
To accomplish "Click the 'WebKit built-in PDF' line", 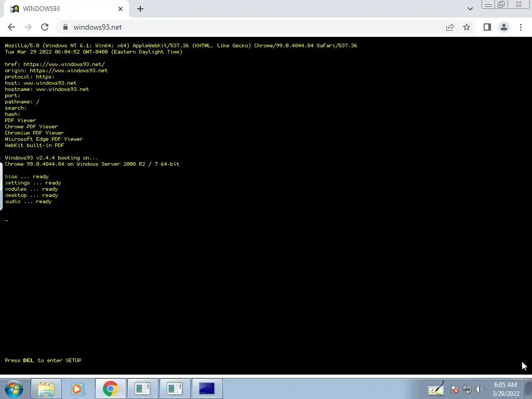I will click(x=34, y=145).
